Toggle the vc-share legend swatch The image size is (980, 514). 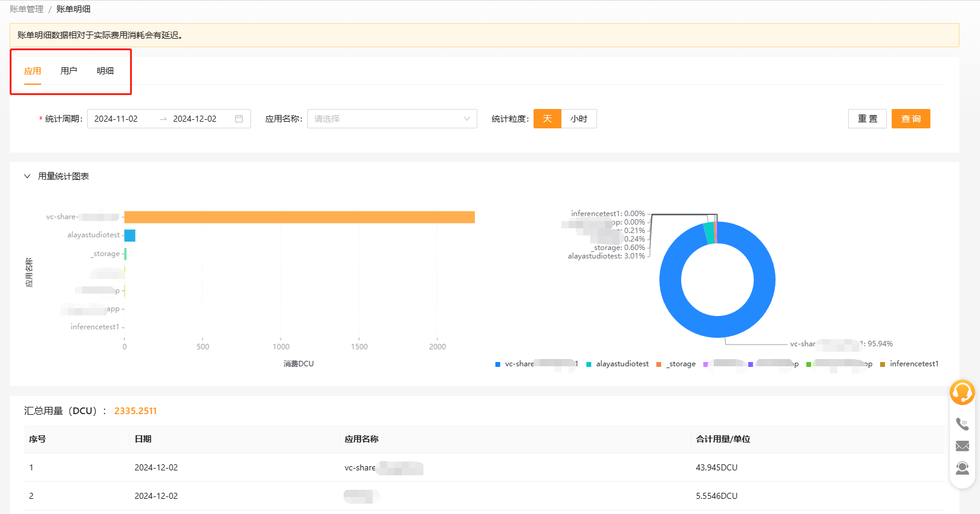(x=498, y=364)
